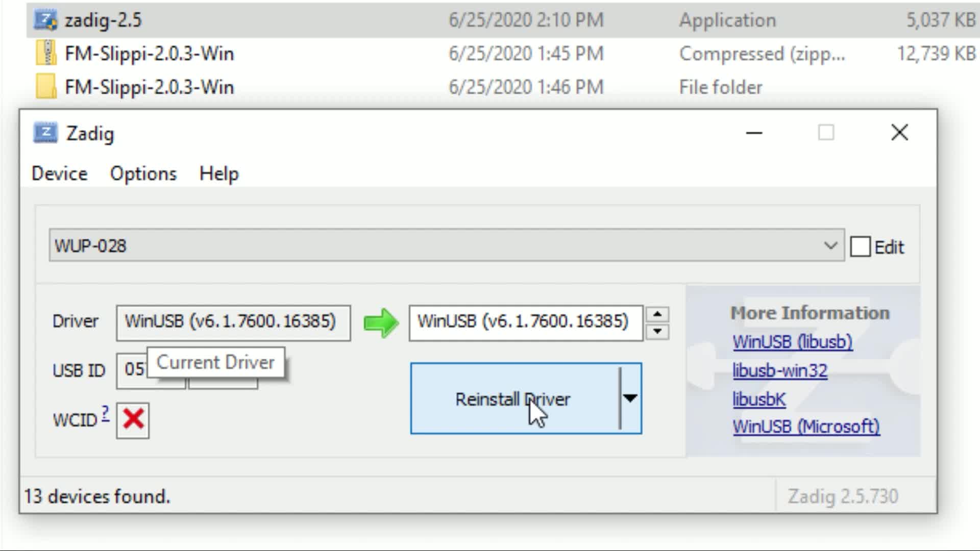Expand the device selection dropdown WUP-028

[x=830, y=246]
